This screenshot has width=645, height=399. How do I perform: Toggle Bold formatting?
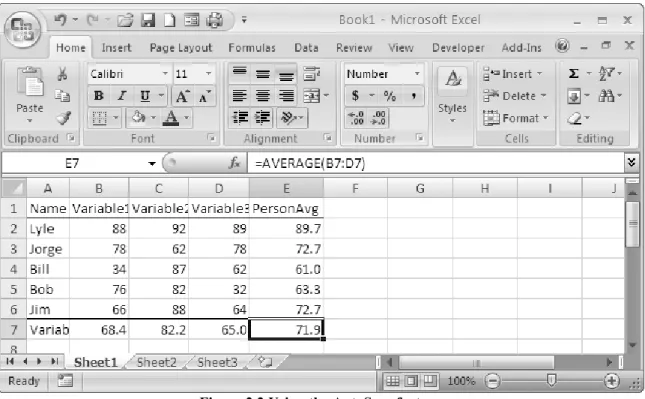pos(98,96)
